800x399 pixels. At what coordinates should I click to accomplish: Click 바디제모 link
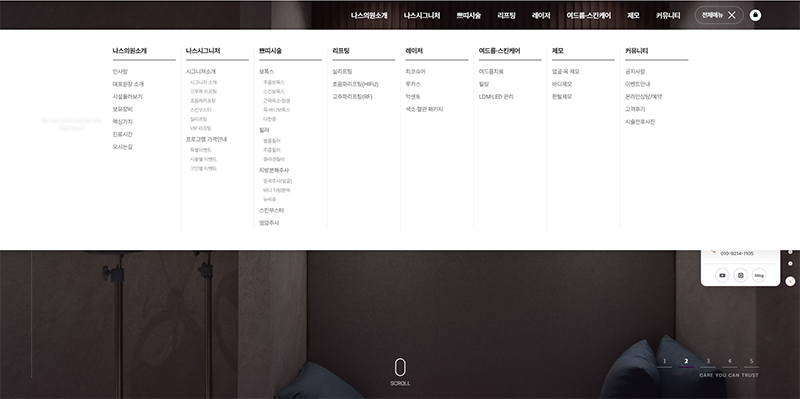coord(562,84)
